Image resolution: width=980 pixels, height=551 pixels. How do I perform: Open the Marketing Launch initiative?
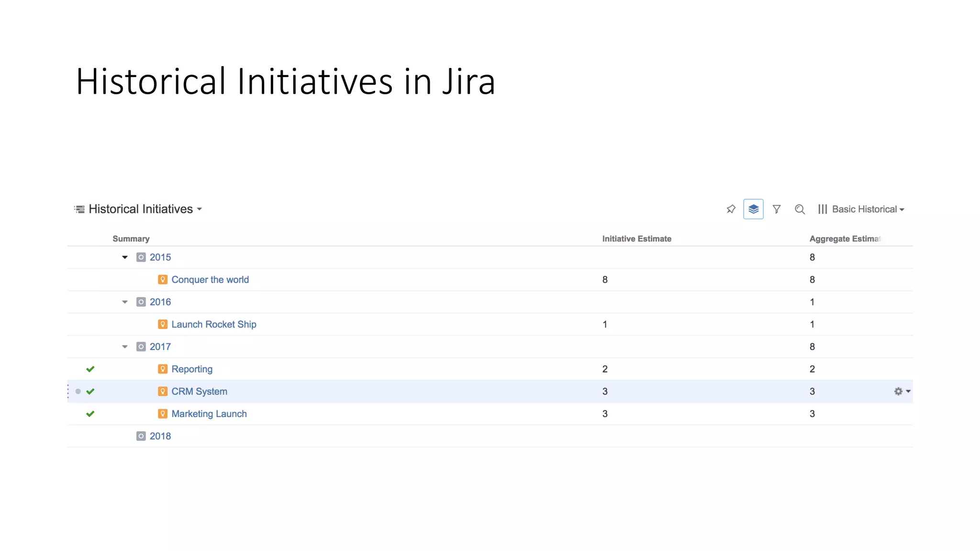click(x=209, y=414)
